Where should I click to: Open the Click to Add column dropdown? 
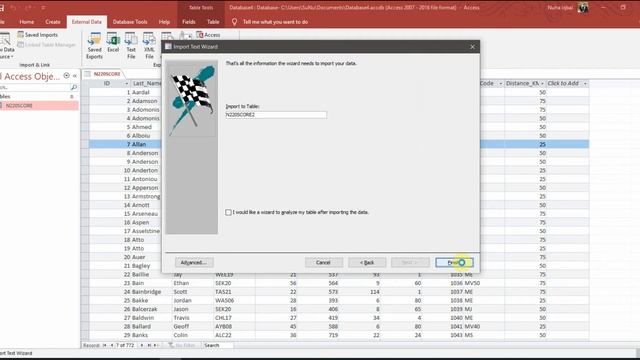(585, 84)
